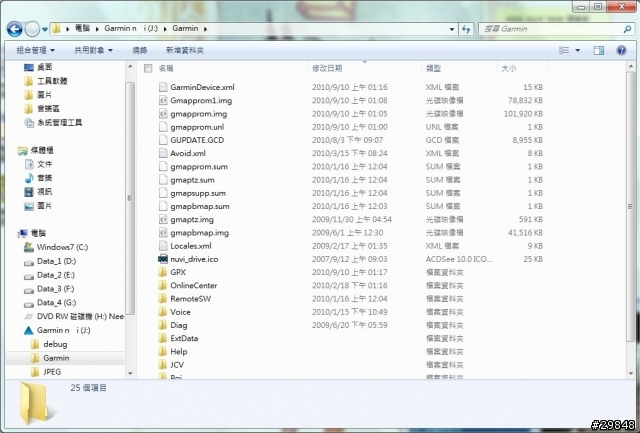Click the Forward navigation arrow button
Viewport: 640px width, 433px height.
[32, 29]
